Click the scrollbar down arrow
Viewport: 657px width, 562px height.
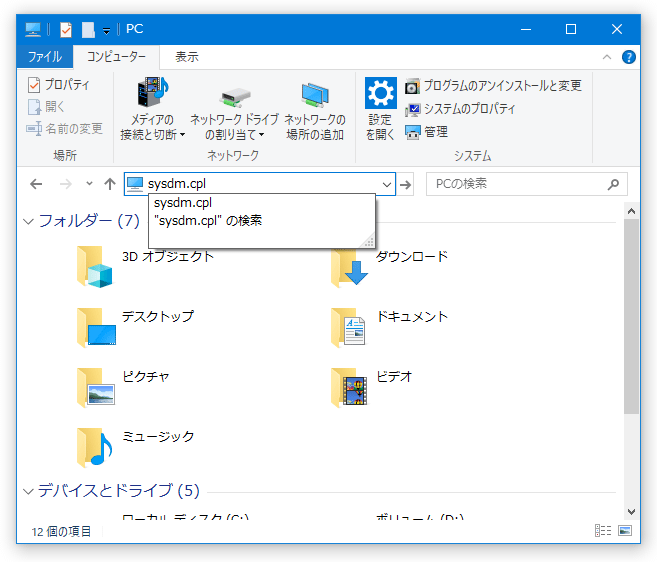click(631, 511)
